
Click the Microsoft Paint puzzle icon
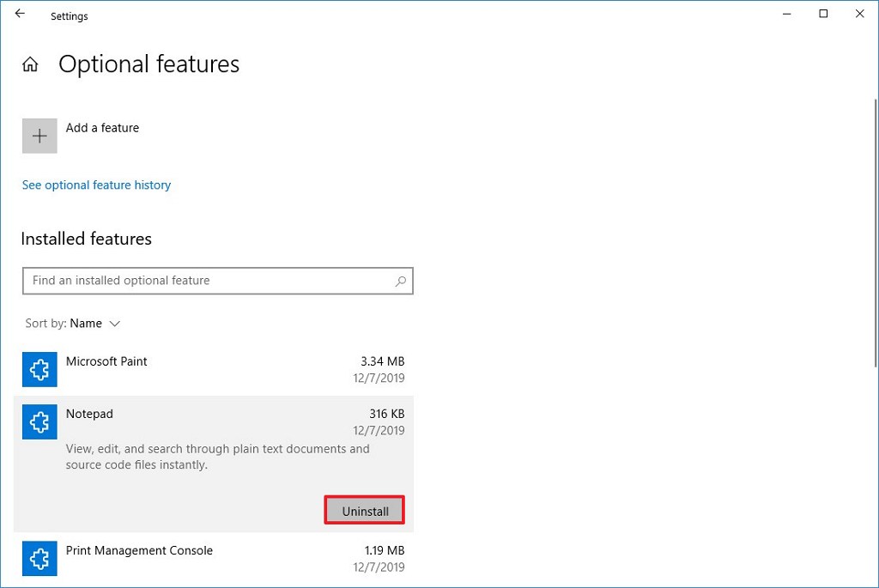pyautogui.click(x=39, y=370)
